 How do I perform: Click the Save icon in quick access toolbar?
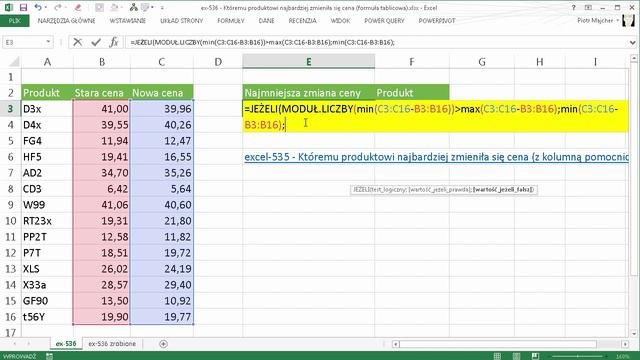coord(23,7)
